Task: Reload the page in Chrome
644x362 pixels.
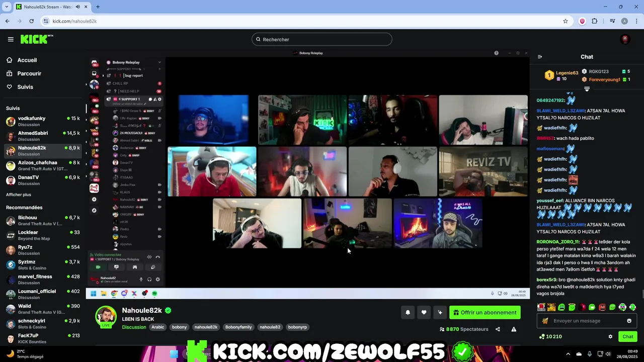Action: (31, 21)
